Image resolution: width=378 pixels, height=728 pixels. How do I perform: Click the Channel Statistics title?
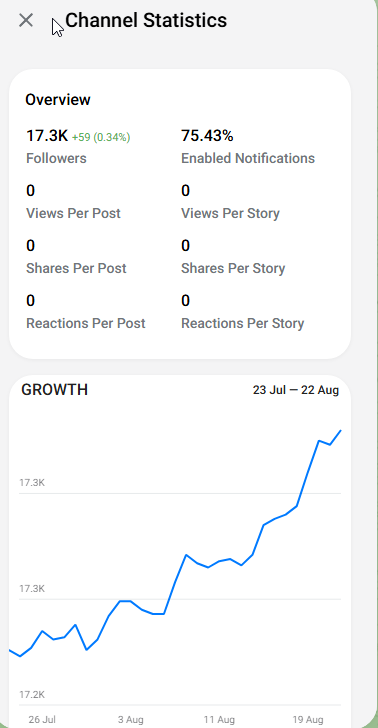[146, 20]
